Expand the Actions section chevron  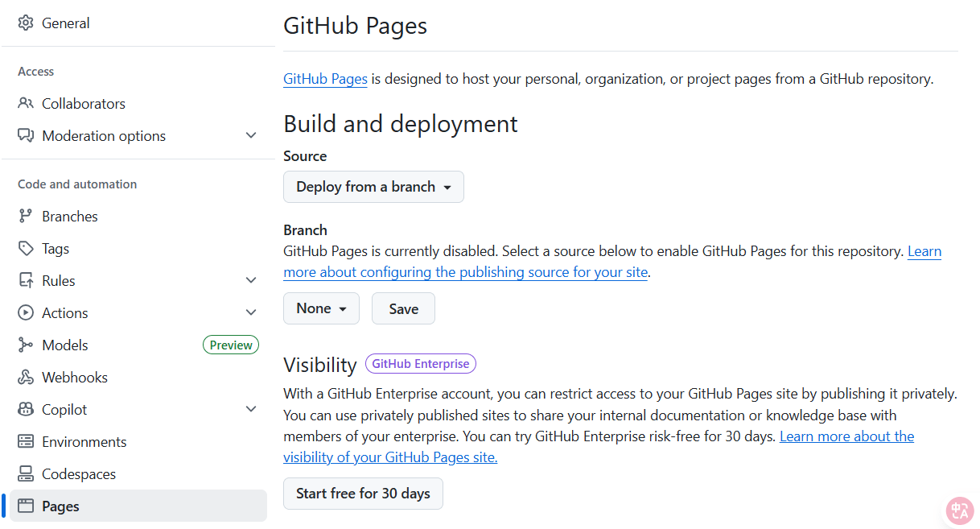[x=251, y=313]
